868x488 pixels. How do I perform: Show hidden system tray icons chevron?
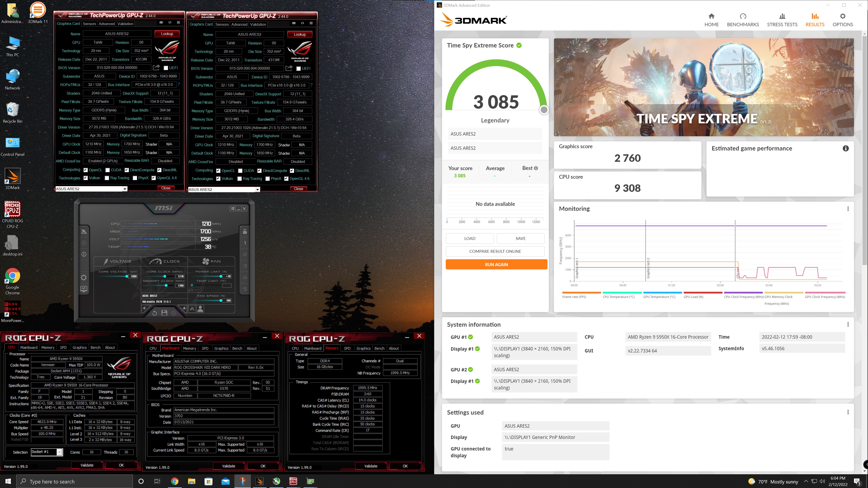806,481
